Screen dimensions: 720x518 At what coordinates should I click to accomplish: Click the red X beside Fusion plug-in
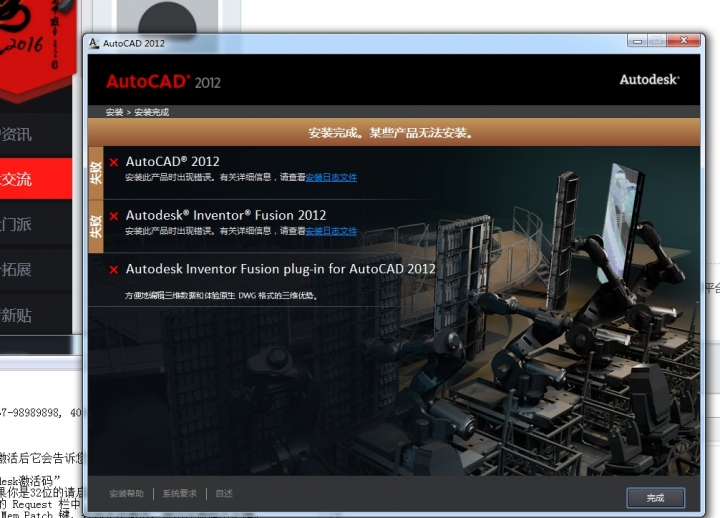click(x=114, y=270)
